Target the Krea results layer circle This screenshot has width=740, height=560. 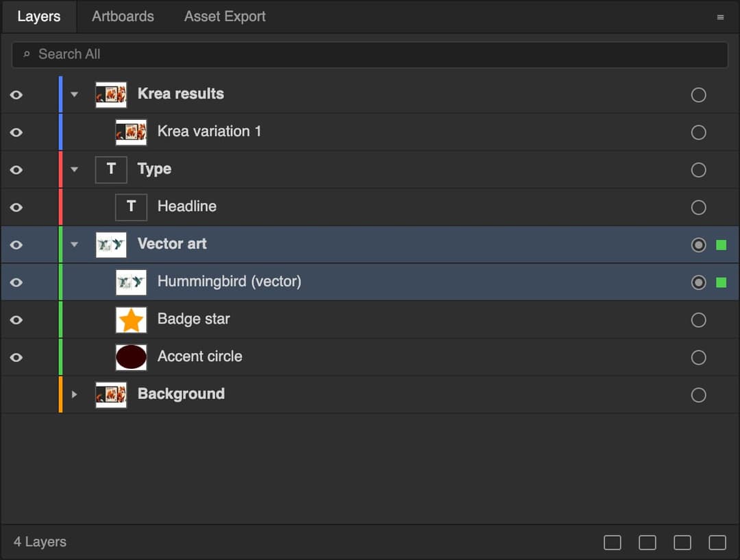(698, 95)
